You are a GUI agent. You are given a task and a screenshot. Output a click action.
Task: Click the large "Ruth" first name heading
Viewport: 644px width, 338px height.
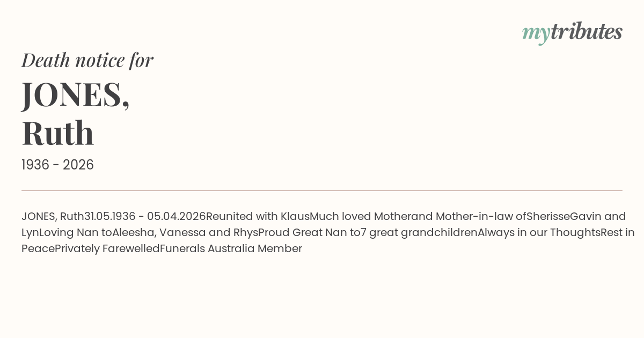58,133
